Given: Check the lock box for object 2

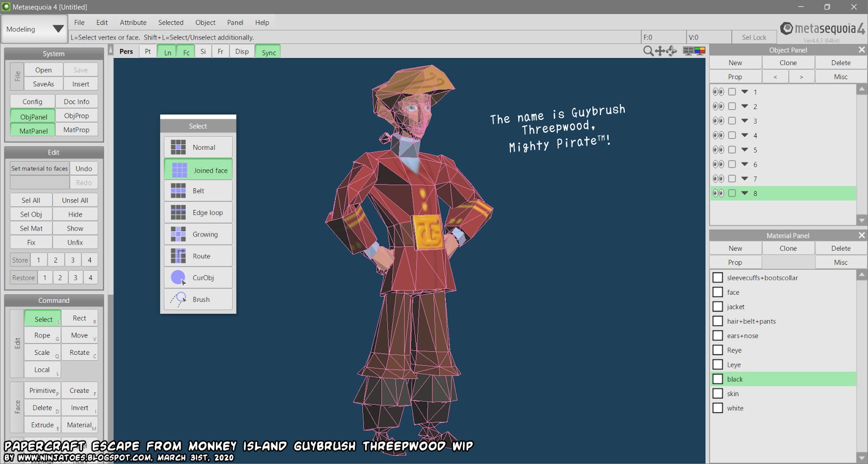Looking at the screenshot, I should coord(732,106).
